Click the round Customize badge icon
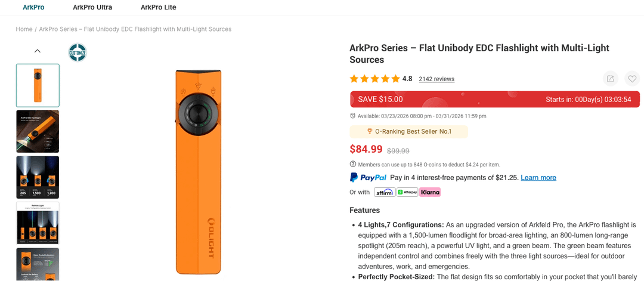Screen dimensions: 644x284 (x=78, y=53)
